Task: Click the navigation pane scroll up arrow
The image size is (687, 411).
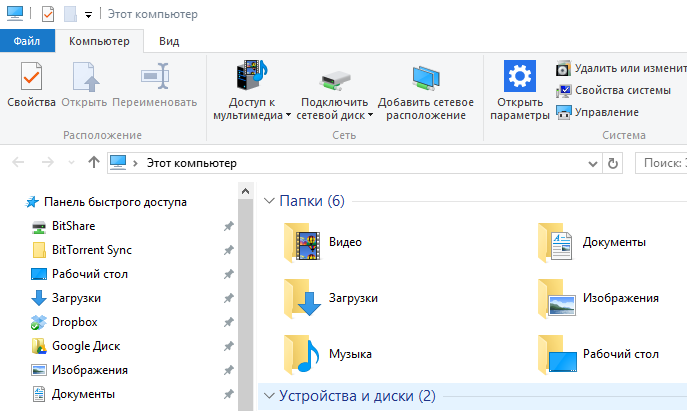Action: pyautogui.click(x=245, y=191)
